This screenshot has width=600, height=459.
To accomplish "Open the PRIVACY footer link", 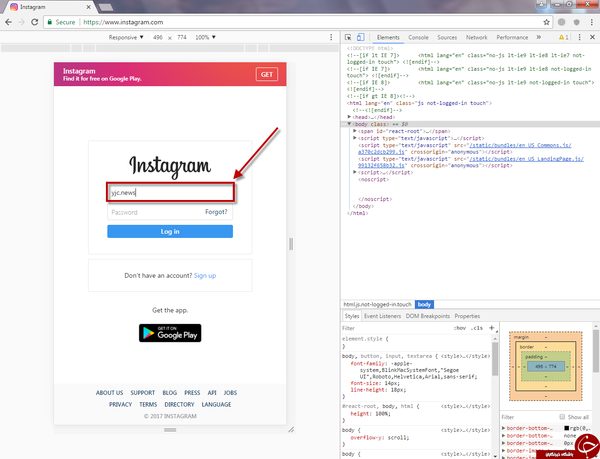I will tap(120, 404).
